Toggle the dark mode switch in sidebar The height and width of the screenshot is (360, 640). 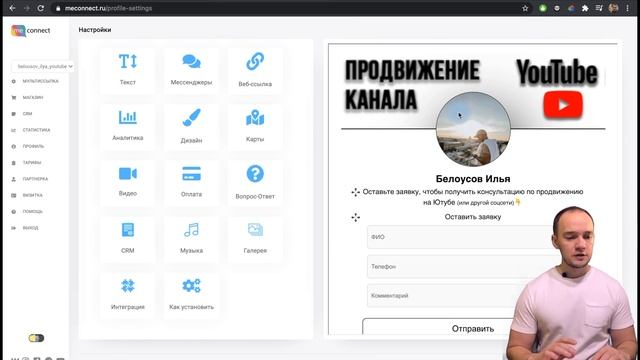(36, 338)
